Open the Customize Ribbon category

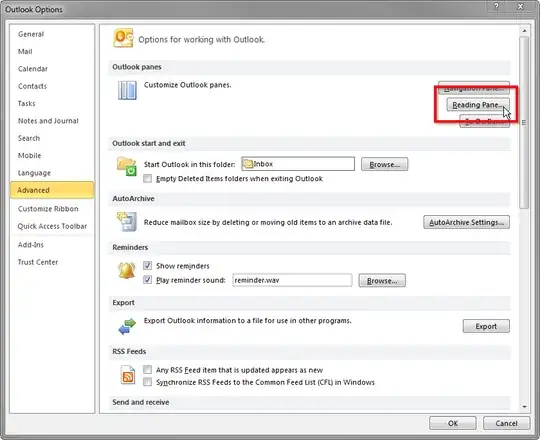coord(52,209)
